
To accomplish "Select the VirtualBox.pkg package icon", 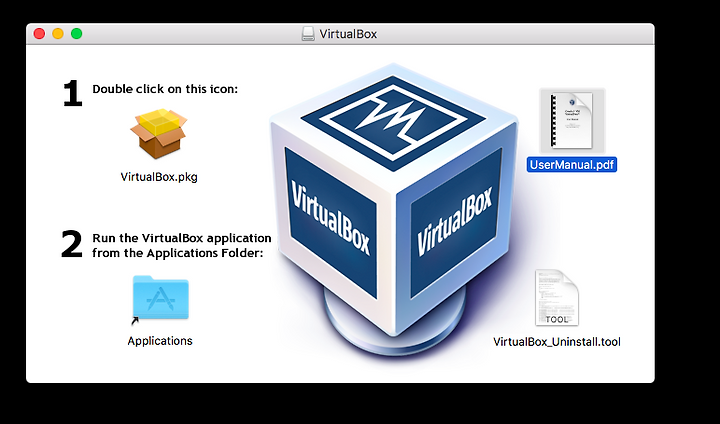I will coord(159,134).
